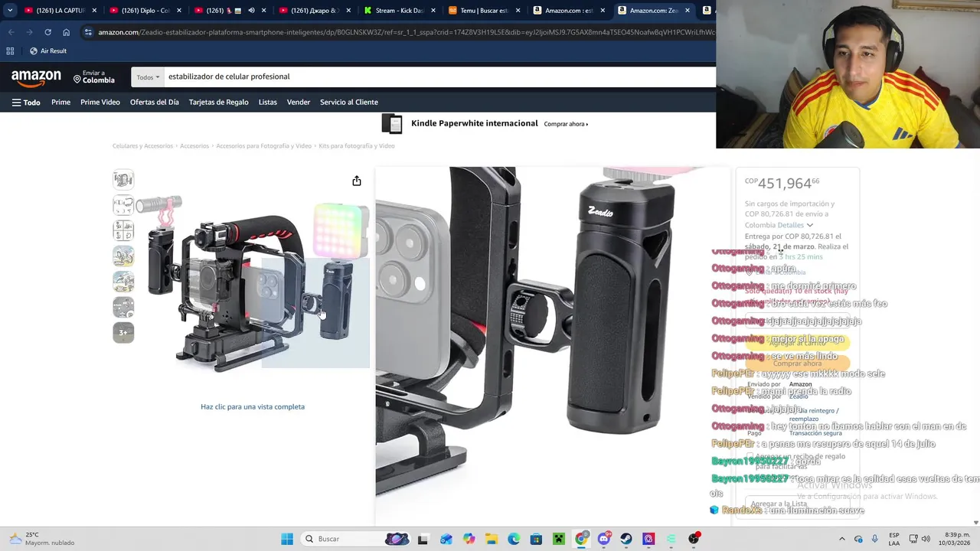980x551 pixels.
Task: Open the Windows Start menu
Action: [287, 539]
